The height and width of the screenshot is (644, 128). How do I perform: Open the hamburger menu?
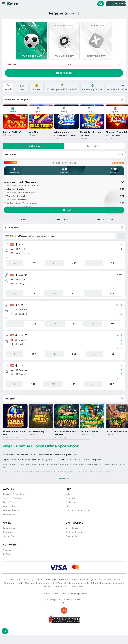coord(4,4)
